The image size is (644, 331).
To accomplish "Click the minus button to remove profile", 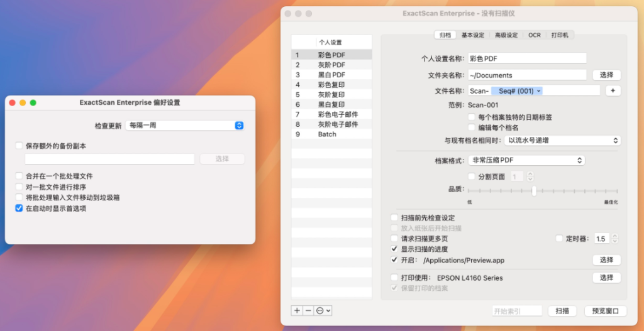I will pyautogui.click(x=308, y=310).
